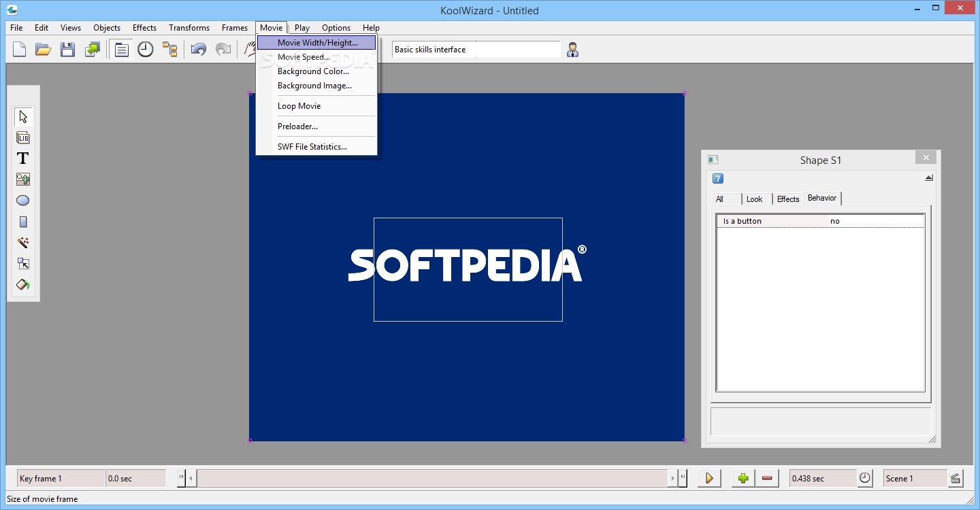The height and width of the screenshot is (510, 980).
Task: Play the movie from timeline bar
Action: (709, 478)
